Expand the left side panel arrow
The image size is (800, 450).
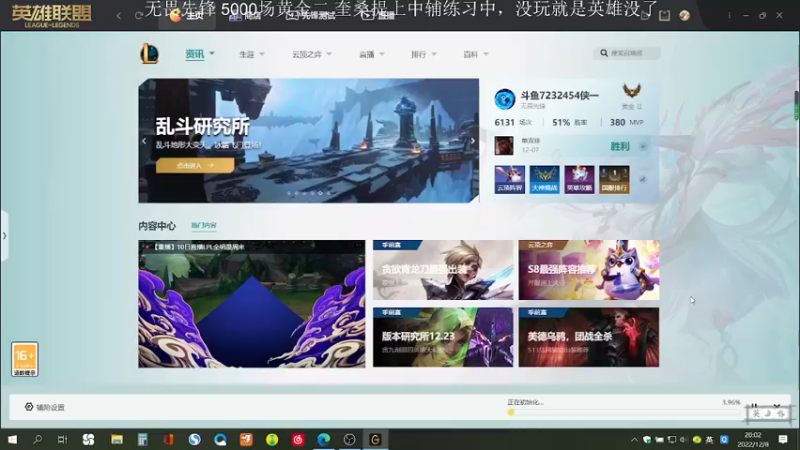click(x=4, y=236)
